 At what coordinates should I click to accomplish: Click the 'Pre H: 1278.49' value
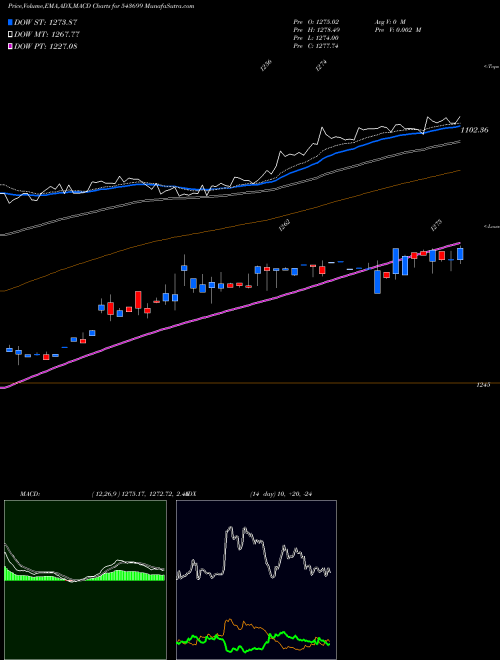click(316, 30)
